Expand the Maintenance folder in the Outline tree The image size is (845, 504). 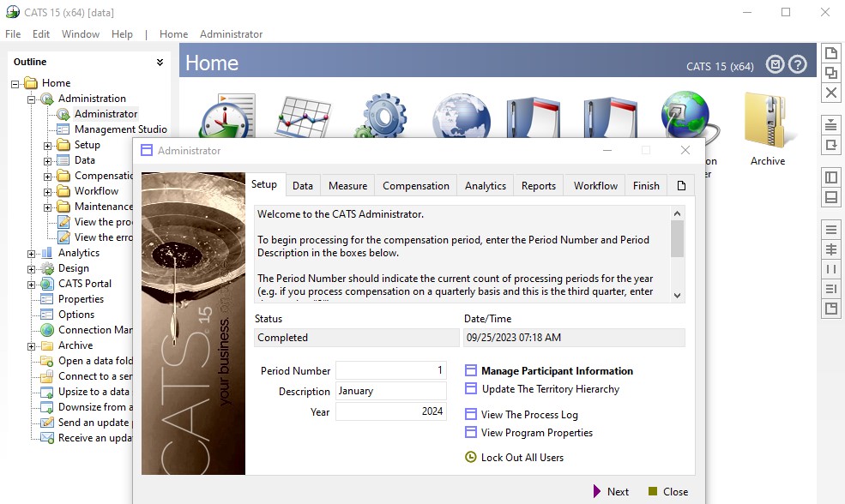[x=47, y=207]
